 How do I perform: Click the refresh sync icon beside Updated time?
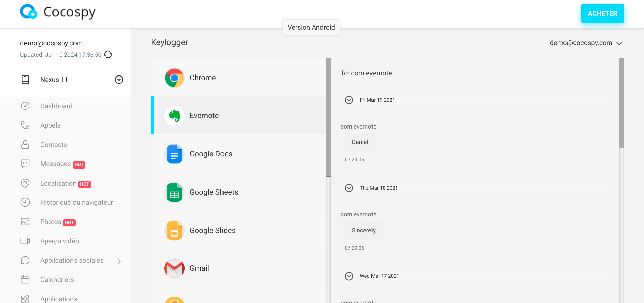108,54
